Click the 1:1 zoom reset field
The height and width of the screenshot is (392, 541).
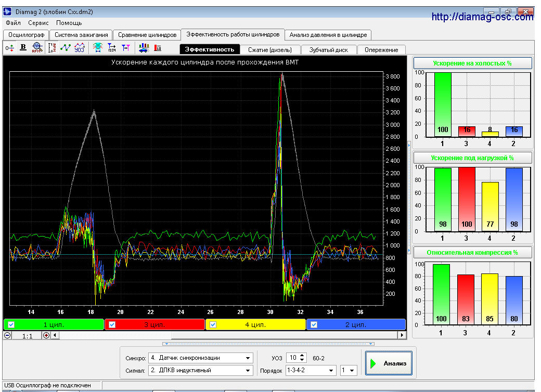point(27,335)
